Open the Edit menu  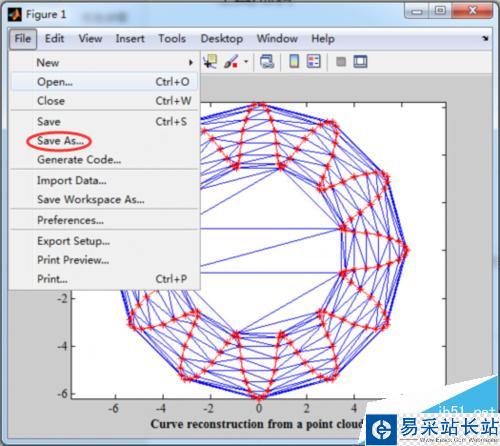(x=54, y=39)
